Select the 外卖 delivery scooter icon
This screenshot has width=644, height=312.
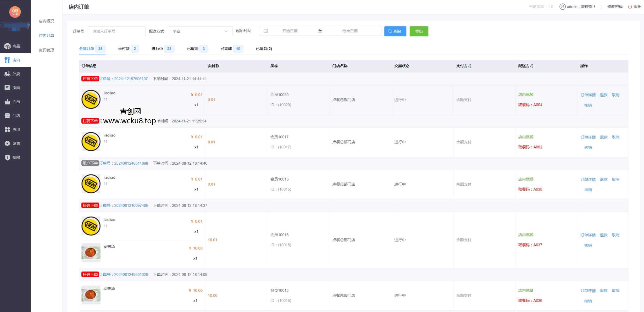point(7,74)
